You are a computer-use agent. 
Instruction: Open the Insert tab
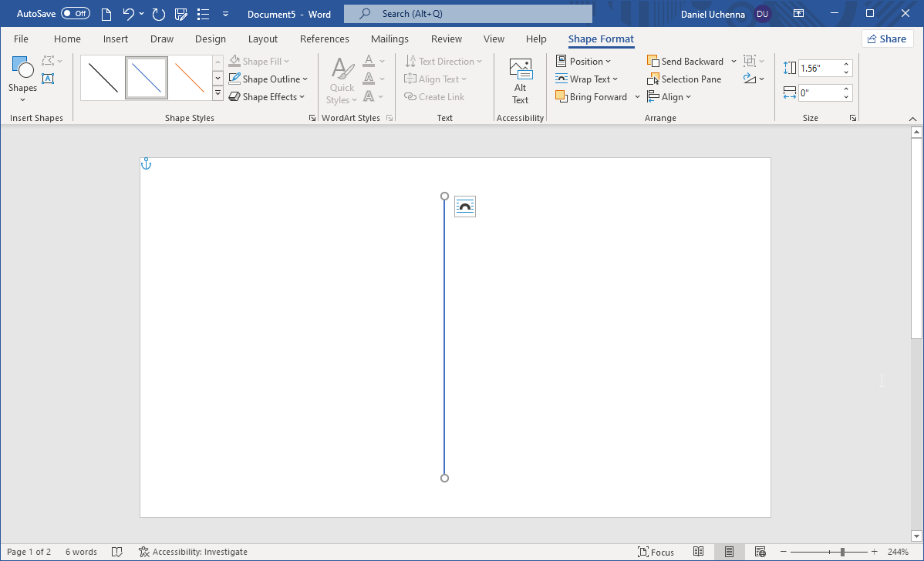(x=116, y=39)
